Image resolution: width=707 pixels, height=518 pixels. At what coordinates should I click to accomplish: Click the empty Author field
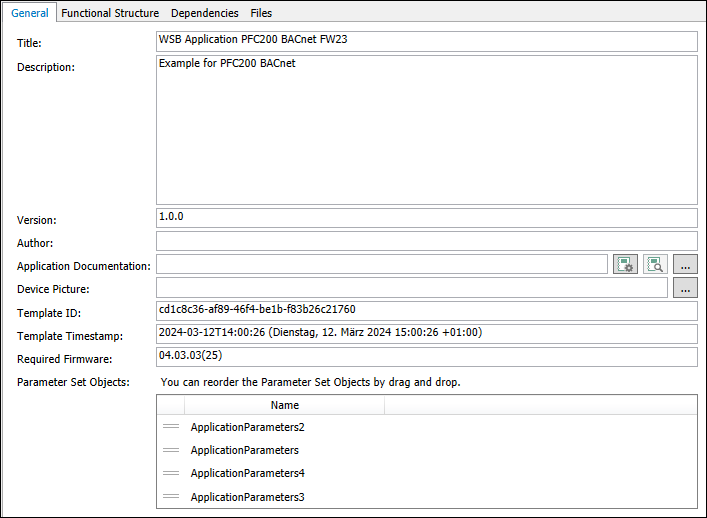427,241
